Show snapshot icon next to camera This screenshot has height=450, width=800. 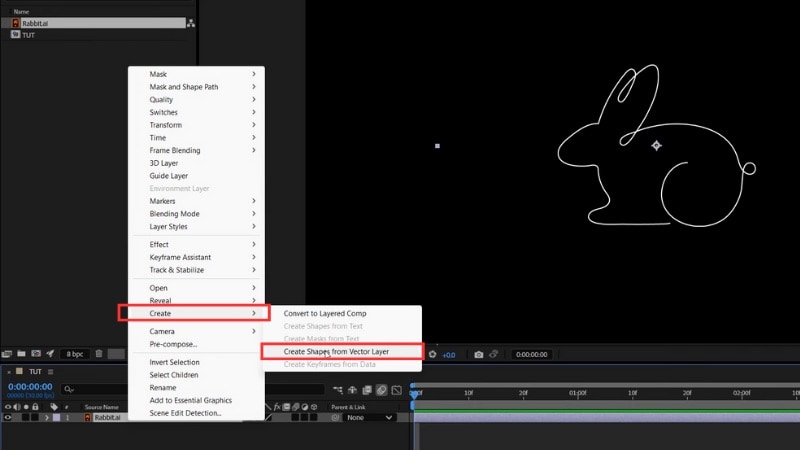(493, 354)
